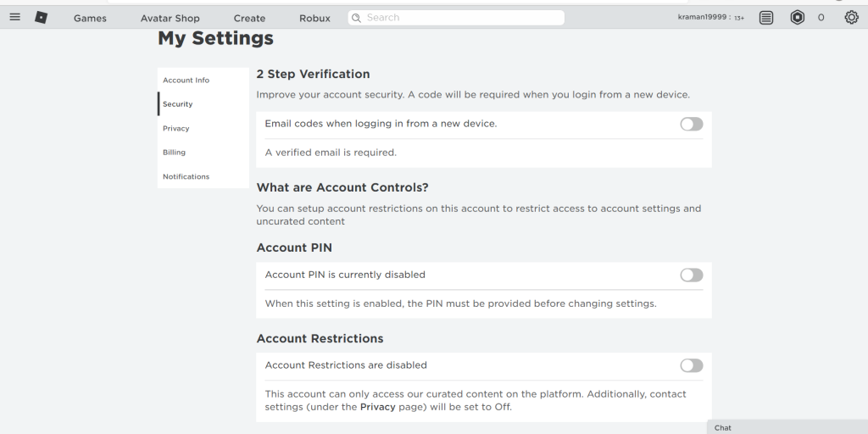Open the settings gear icon
The height and width of the screenshot is (434, 868).
pos(851,18)
